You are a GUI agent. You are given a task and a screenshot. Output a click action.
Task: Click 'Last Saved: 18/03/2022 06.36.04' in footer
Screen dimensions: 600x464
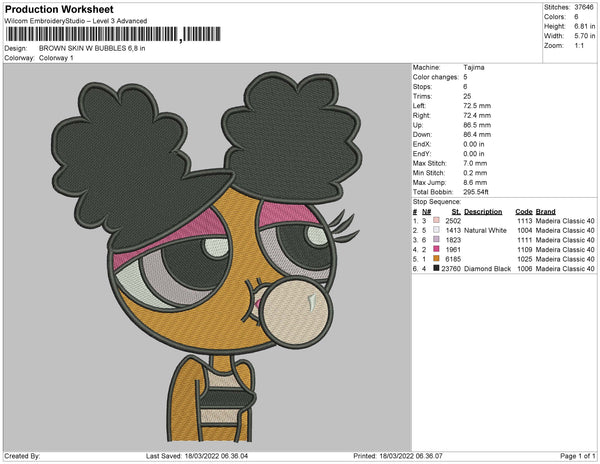click(x=197, y=456)
